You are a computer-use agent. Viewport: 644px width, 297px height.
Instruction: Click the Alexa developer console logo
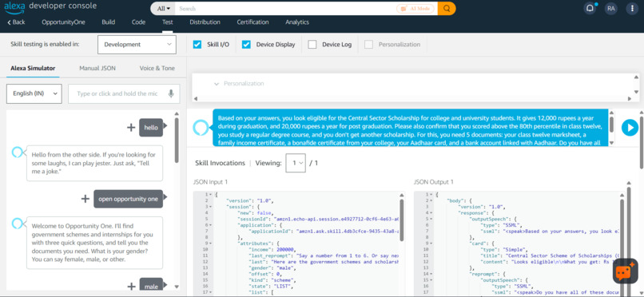(x=50, y=6)
